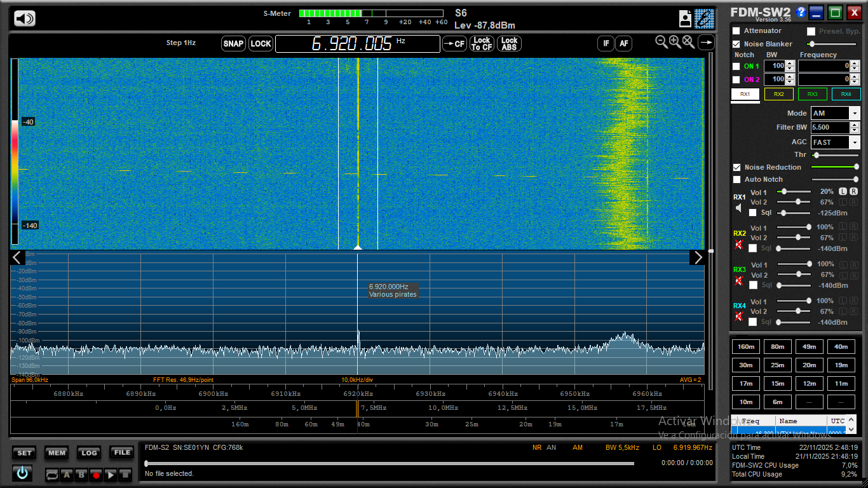Select the 160m band button
Image resolution: width=868 pixels, height=488 pixels.
[x=745, y=346]
